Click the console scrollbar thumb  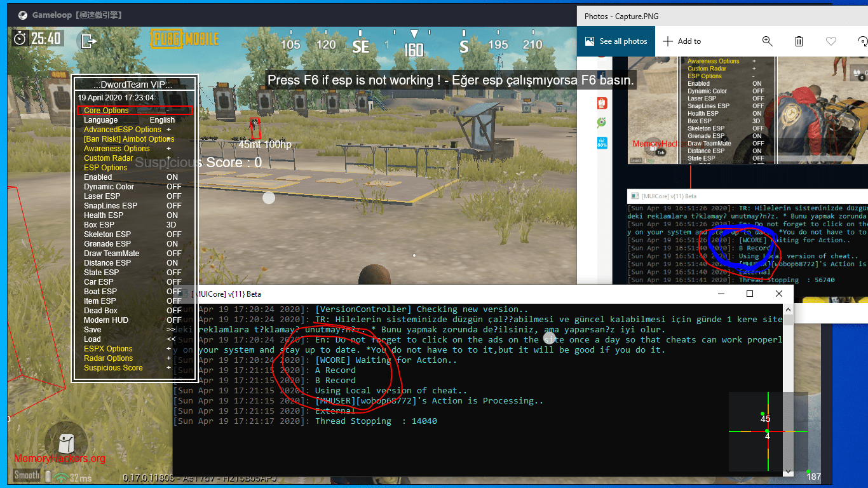788,320
